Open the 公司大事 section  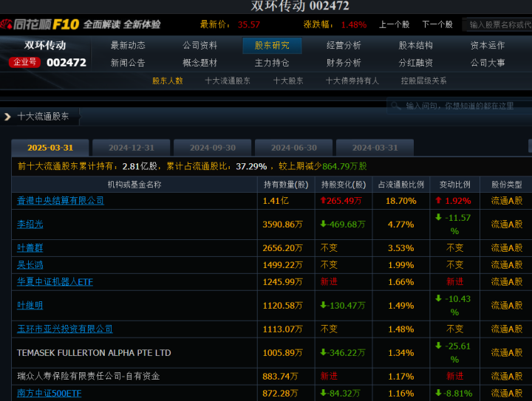(x=488, y=63)
